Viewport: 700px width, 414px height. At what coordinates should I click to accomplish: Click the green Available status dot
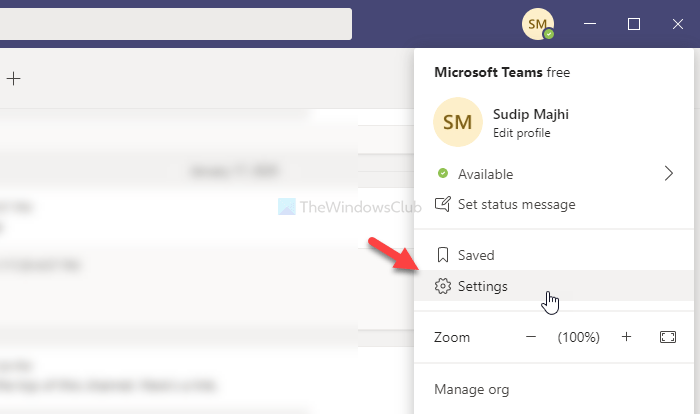pos(442,173)
